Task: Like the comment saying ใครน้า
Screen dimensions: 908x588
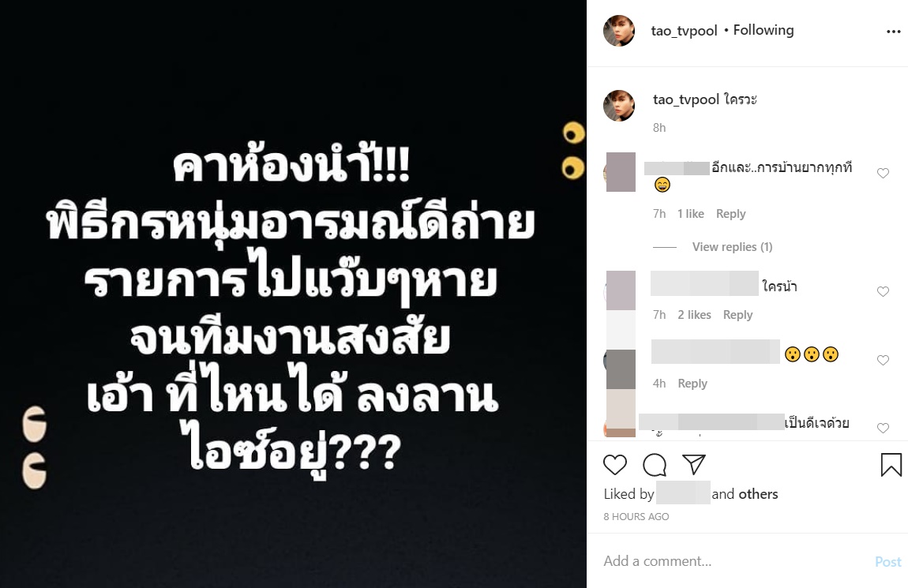Action: [883, 292]
